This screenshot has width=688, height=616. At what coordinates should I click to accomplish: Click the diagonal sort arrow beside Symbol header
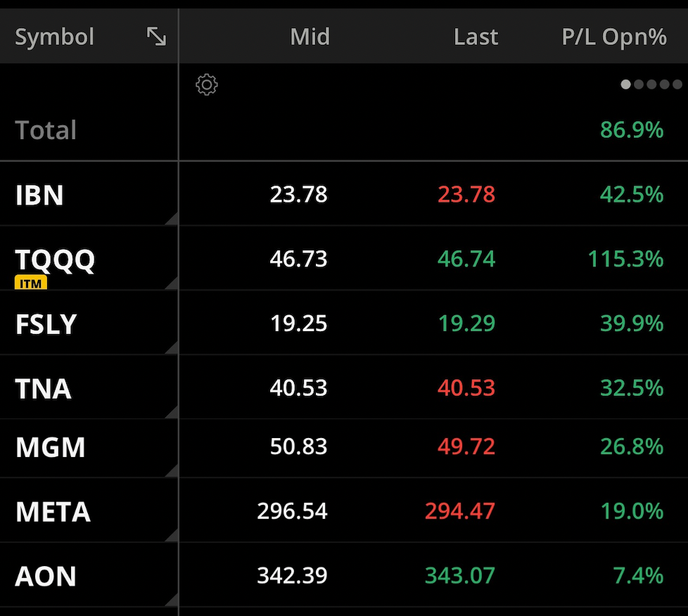pyautogui.click(x=156, y=36)
